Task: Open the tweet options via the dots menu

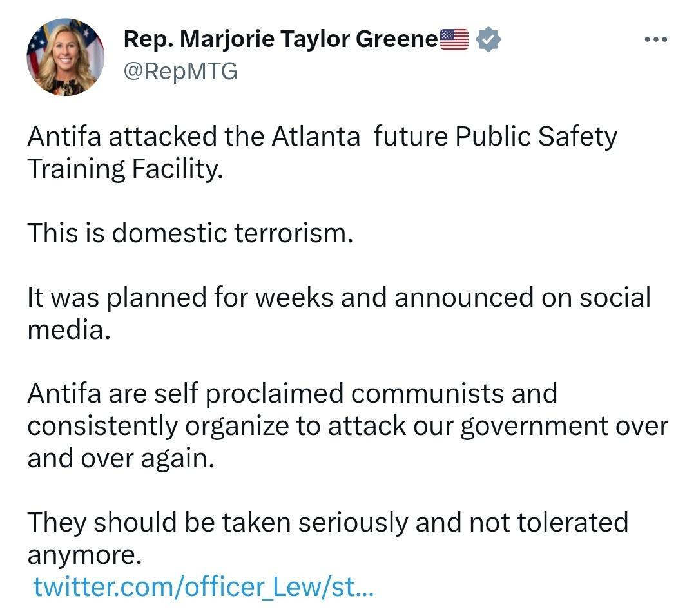Action: coord(655,39)
